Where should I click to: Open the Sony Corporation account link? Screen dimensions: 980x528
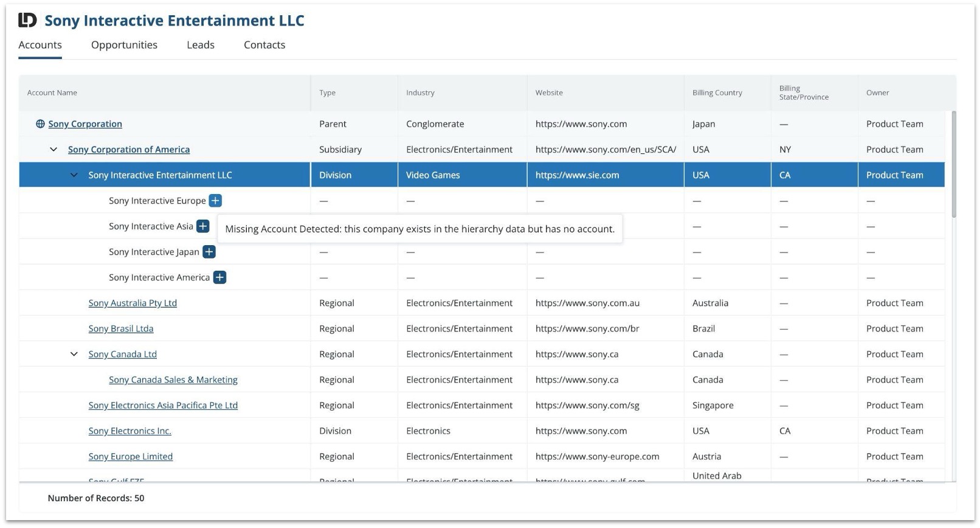coord(85,124)
